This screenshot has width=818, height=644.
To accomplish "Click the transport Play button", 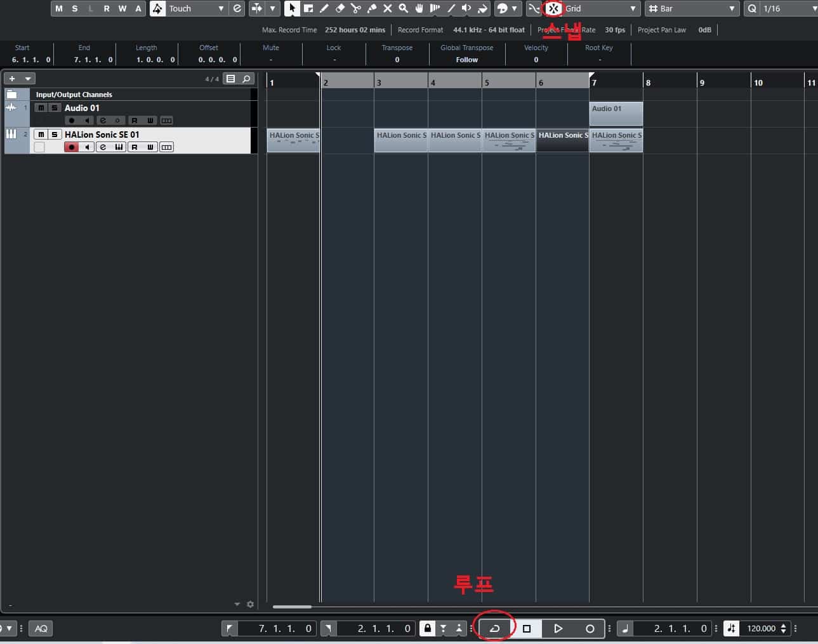I will (x=558, y=628).
